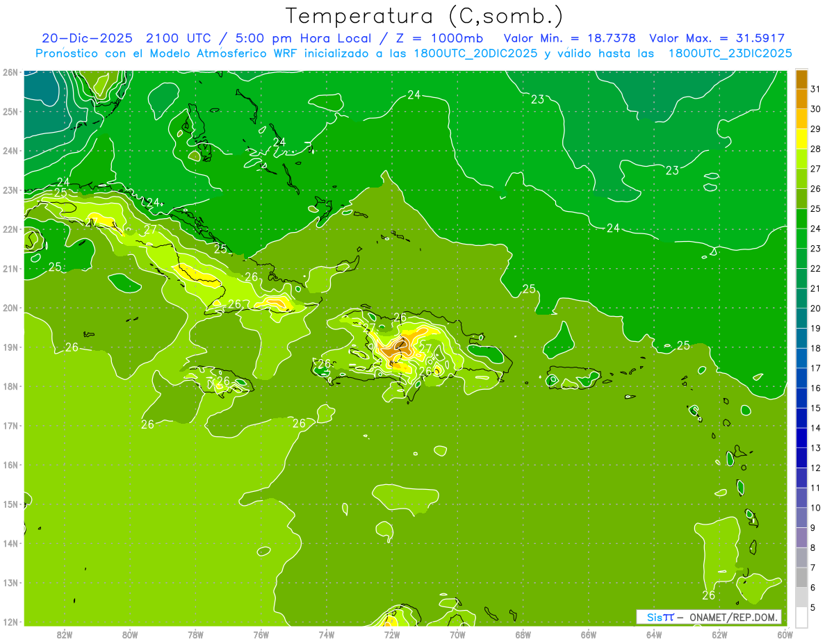Click the "30" value on the color scale
This screenshot has width=834, height=644.
tap(815, 109)
